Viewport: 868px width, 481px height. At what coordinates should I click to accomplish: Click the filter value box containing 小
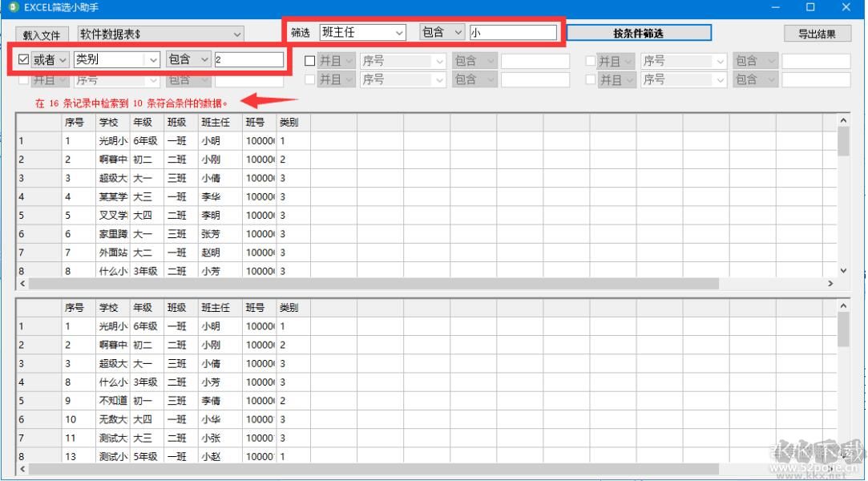tap(513, 32)
